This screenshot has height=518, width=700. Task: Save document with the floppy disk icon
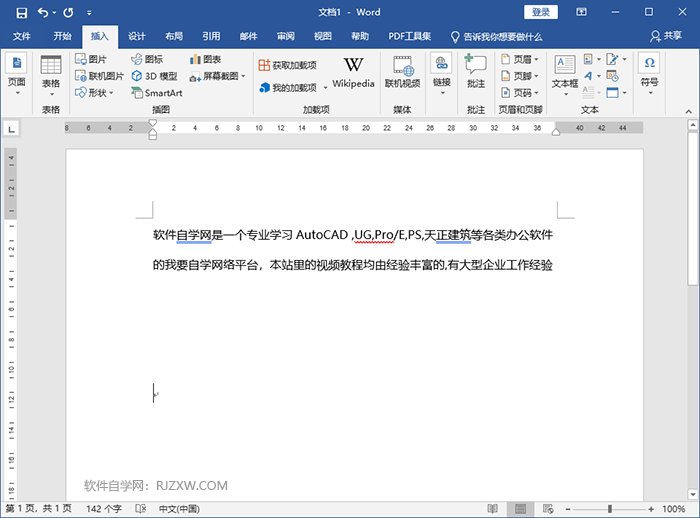click(x=21, y=13)
